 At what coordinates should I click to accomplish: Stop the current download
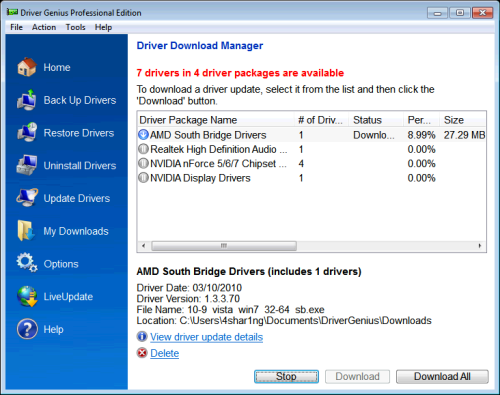pos(286,376)
